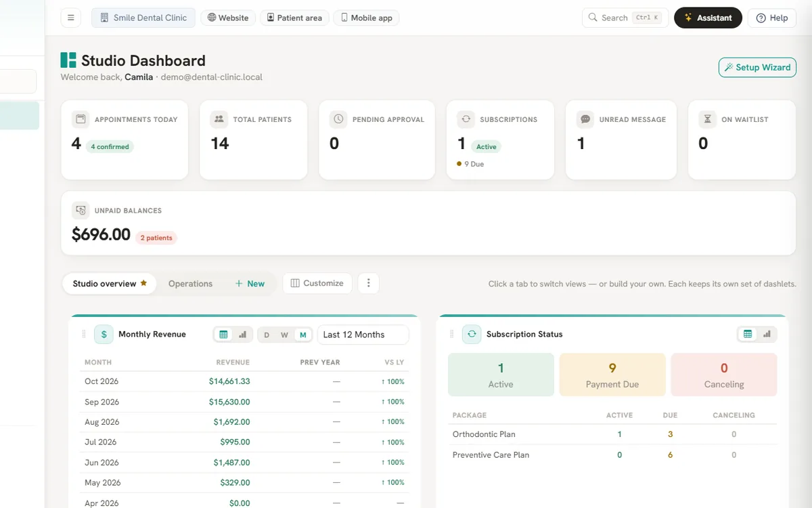Click the Preventive Care Plan row
Viewport: 812px width, 508px height.
(x=612, y=454)
